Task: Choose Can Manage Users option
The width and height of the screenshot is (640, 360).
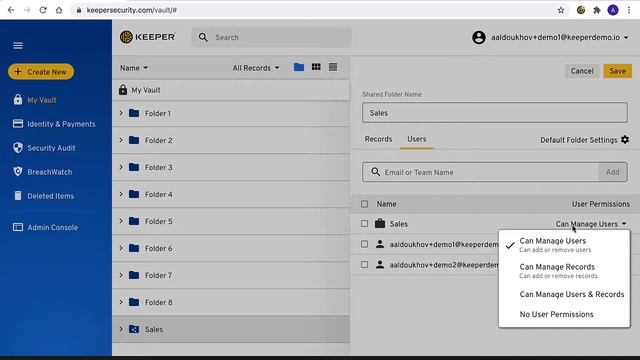Action: point(564,244)
